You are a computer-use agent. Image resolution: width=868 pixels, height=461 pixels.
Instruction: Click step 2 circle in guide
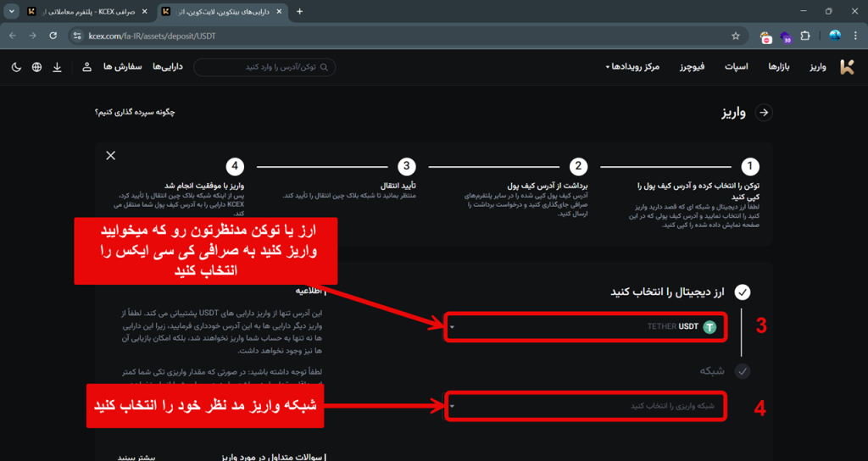578,167
